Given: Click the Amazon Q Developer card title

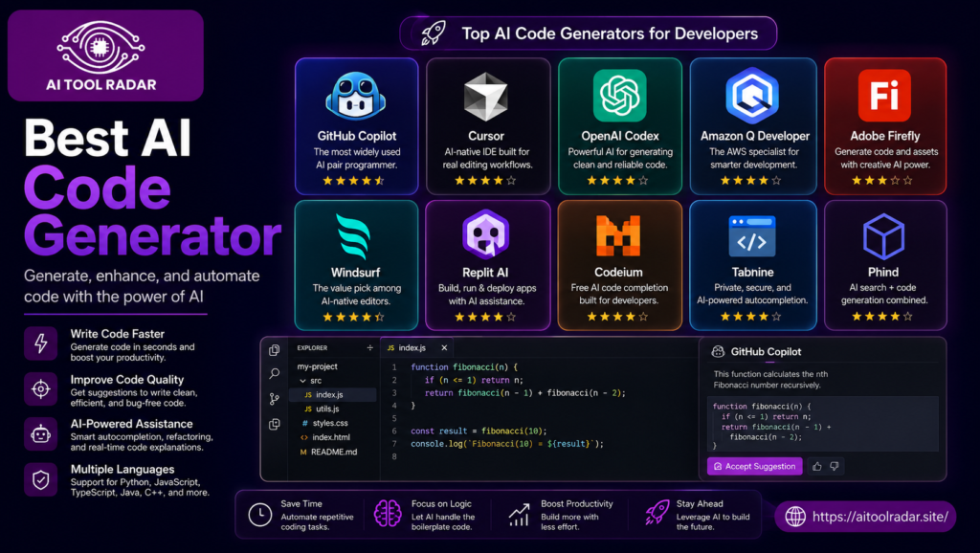Looking at the screenshot, I should [754, 136].
